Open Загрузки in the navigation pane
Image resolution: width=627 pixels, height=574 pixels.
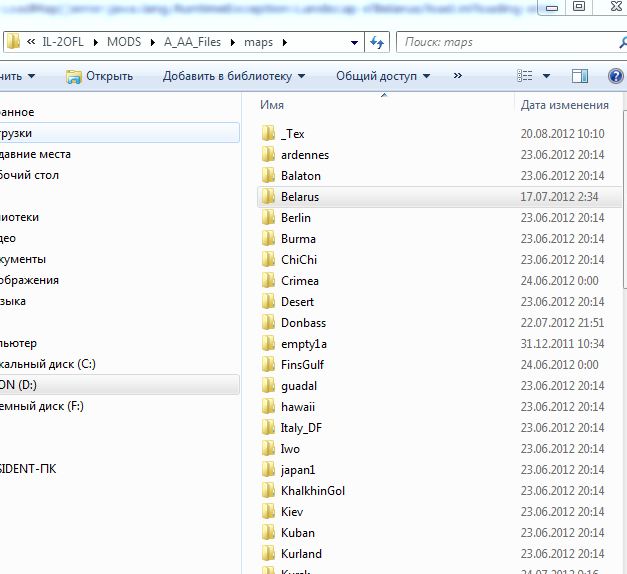click(x=120, y=133)
